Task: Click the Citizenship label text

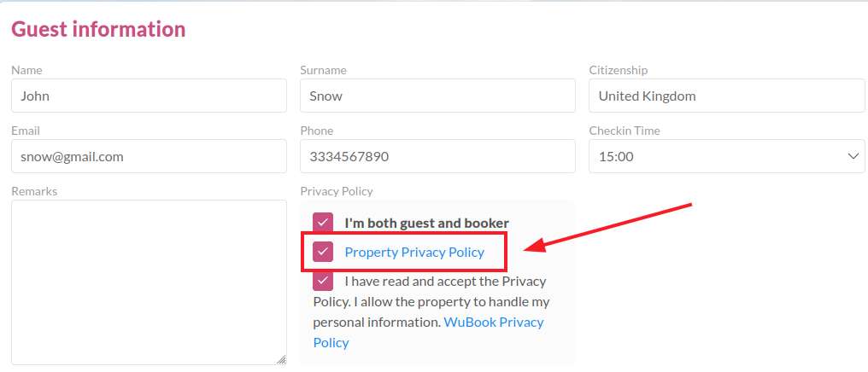Action: coord(618,70)
